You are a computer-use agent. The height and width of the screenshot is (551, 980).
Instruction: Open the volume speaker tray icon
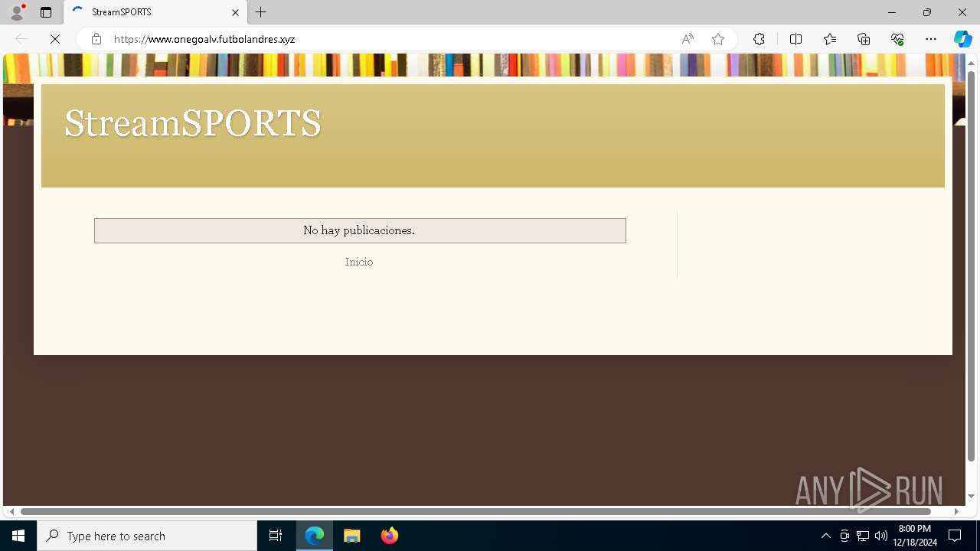[x=881, y=536]
